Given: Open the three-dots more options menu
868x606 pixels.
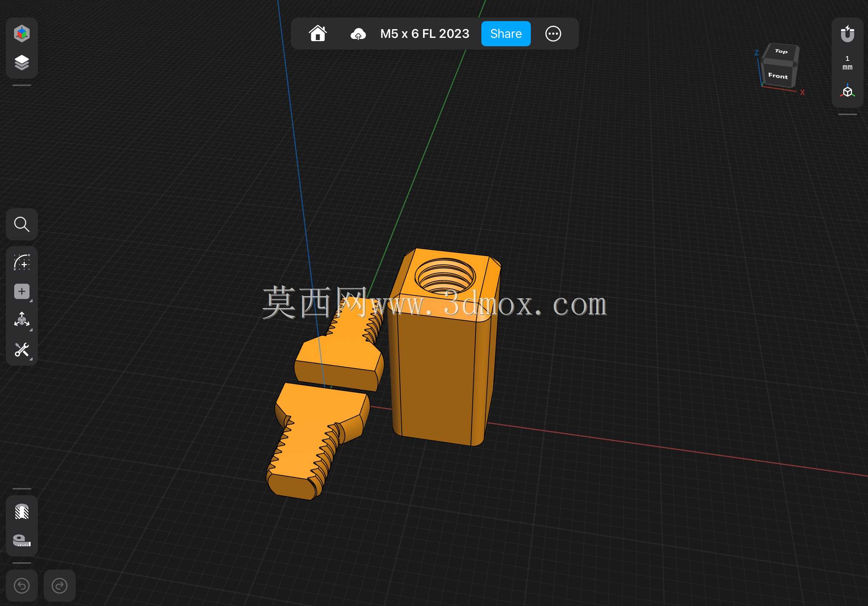Looking at the screenshot, I should pyautogui.click(x=553, y=34).
